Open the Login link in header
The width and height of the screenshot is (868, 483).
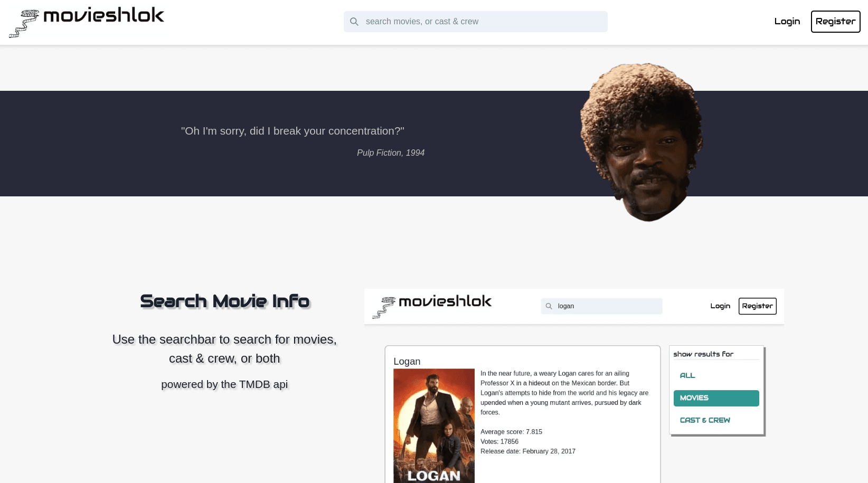coord(787,22)
